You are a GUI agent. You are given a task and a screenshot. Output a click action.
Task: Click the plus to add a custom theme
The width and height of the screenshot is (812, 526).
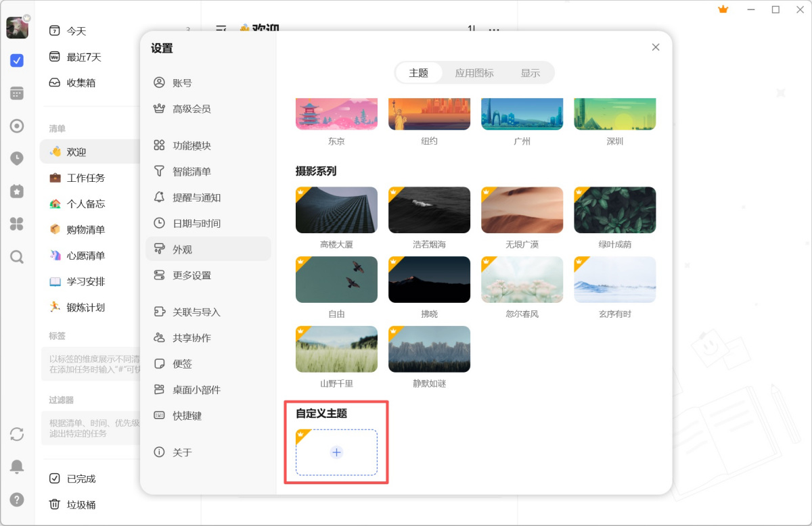pyautogui.click(x=336, y=452)
